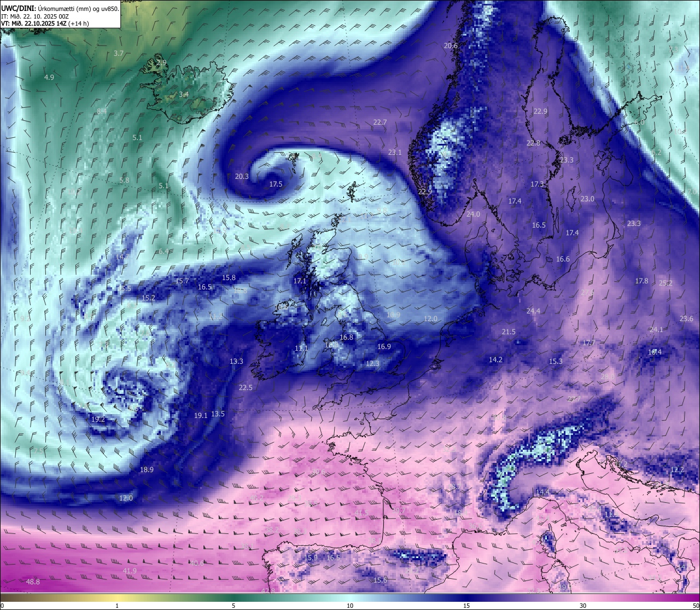This screenshot has height=610, width=700.
Task: Click the 20.6 value label
Action: click(x=451, y=46)
